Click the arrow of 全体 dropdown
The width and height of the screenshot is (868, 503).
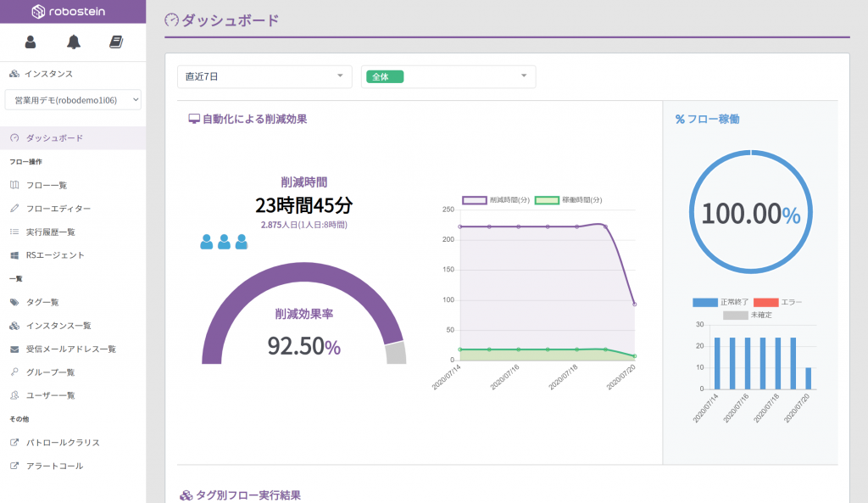tap(524, 75)
